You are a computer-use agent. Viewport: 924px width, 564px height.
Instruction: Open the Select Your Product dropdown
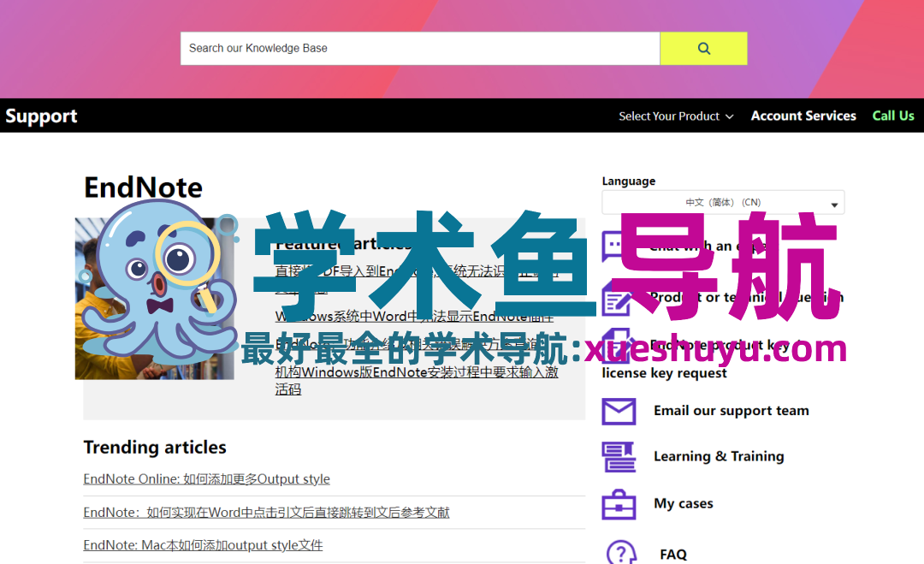[x=676, y=116]
